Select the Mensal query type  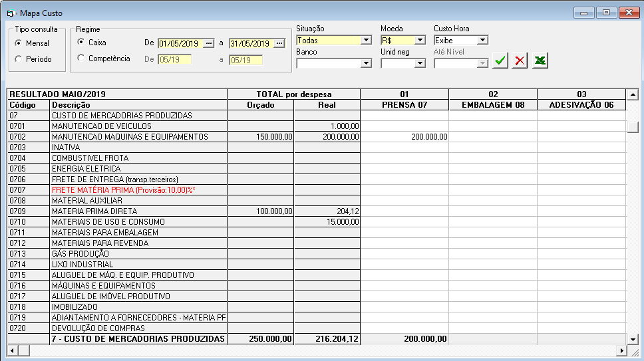point(19,43)
